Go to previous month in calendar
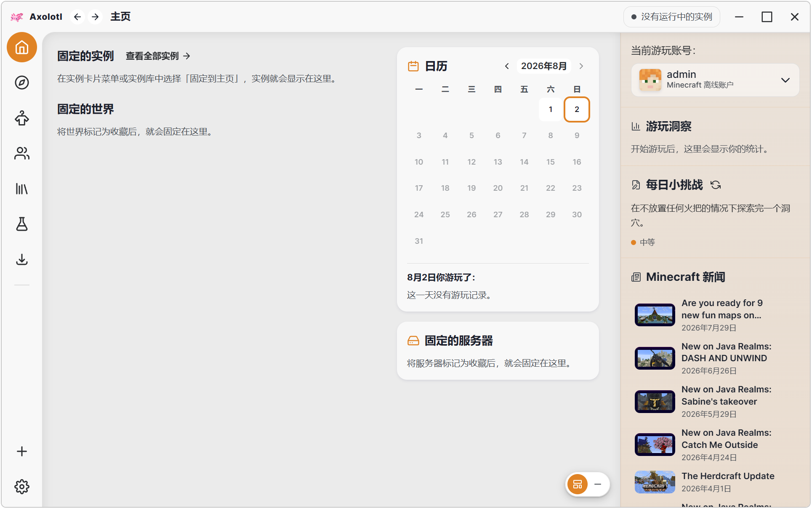Screen dimensions: 812x509 point(507,66)
